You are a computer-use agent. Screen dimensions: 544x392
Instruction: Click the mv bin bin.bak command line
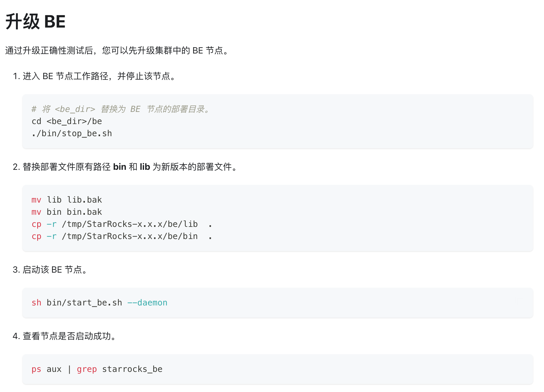67,212
